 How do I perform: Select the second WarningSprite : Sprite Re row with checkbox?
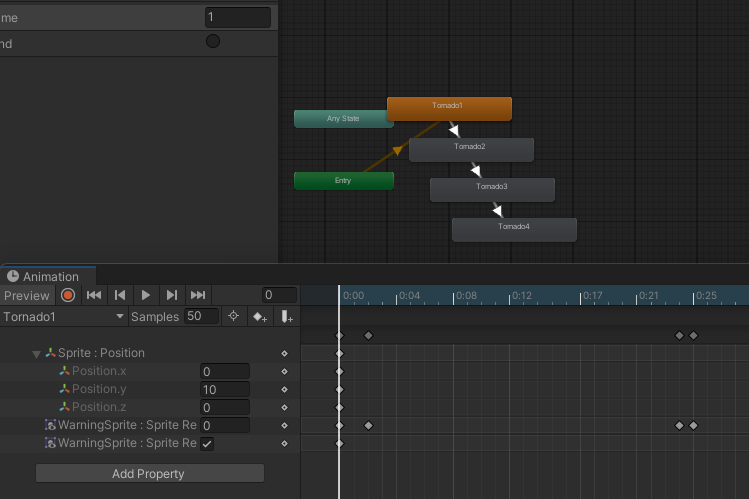point(150,444)
